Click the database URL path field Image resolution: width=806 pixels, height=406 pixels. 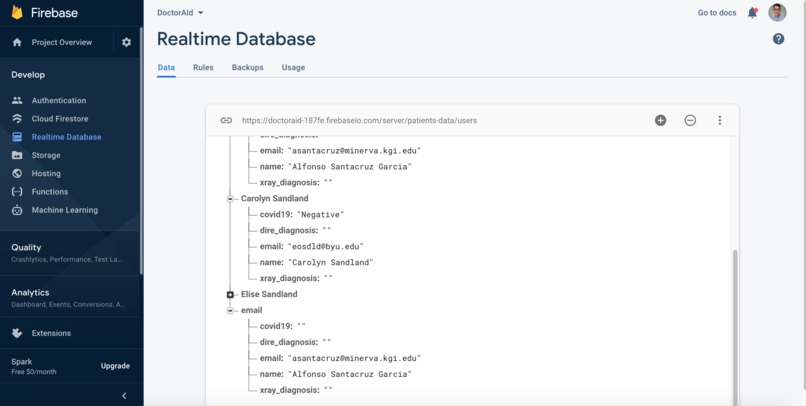359,120
